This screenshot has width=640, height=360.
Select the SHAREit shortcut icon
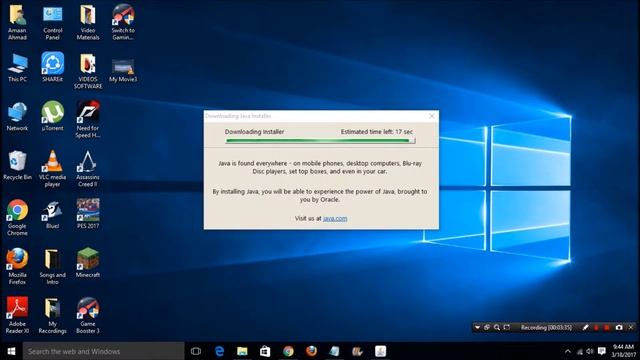click(53, 68)
